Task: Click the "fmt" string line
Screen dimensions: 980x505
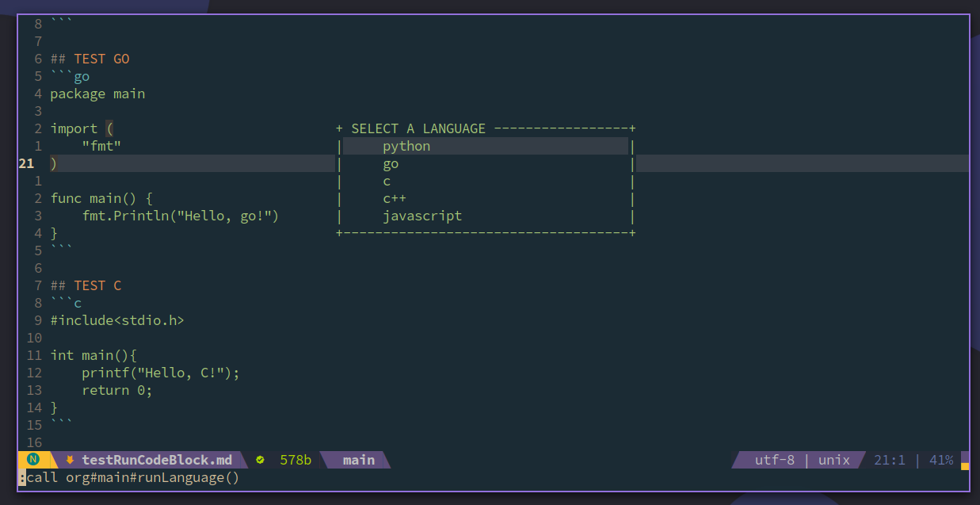Action: pyautogui.click(x=101, y=146)
